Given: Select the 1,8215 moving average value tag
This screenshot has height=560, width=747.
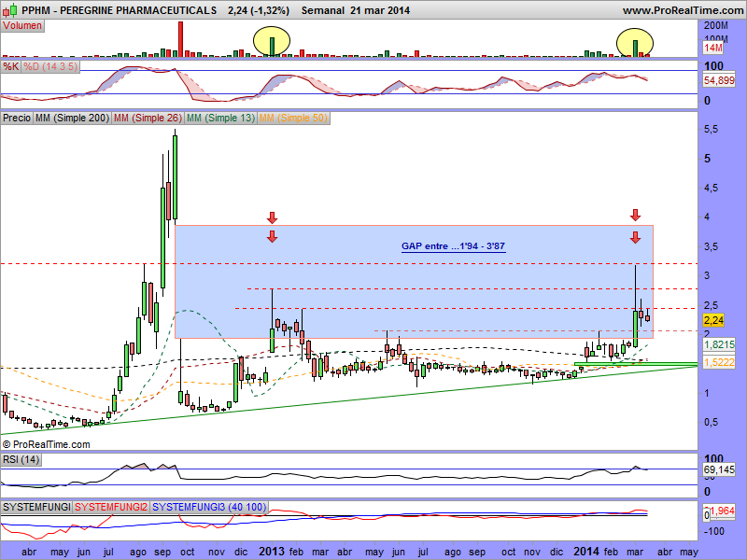Looking at the screenshot, I should (x=719, y=344).
